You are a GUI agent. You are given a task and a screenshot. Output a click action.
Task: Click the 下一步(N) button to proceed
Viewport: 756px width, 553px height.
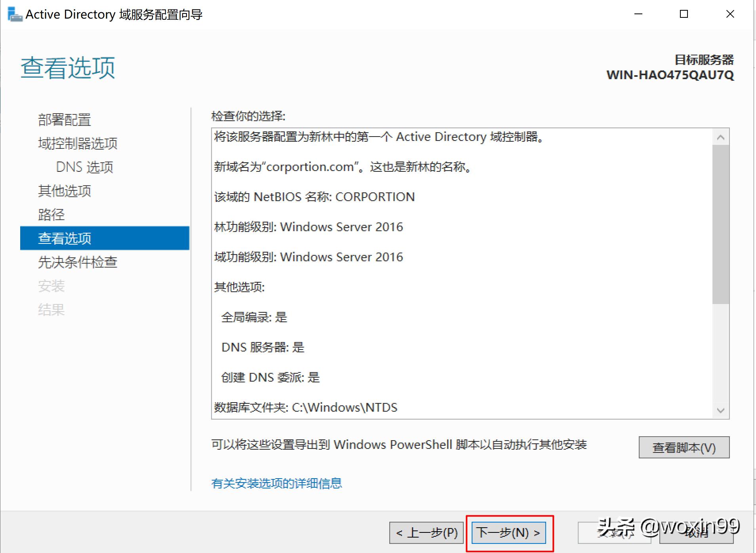[508, 532]
